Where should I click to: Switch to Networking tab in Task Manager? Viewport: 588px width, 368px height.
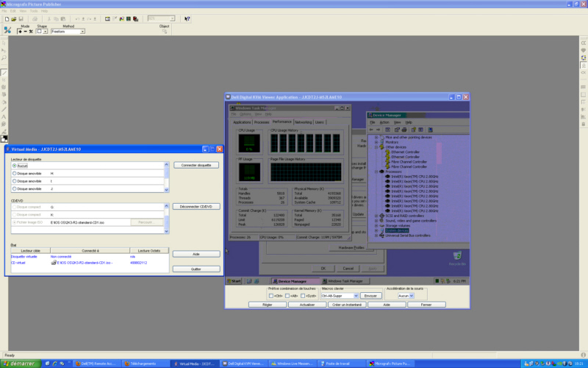[x=303, y=122]
